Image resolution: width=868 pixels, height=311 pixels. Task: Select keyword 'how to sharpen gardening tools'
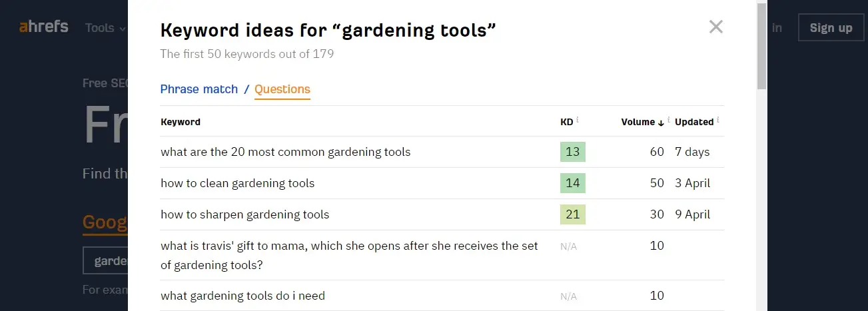coord(245,214)
